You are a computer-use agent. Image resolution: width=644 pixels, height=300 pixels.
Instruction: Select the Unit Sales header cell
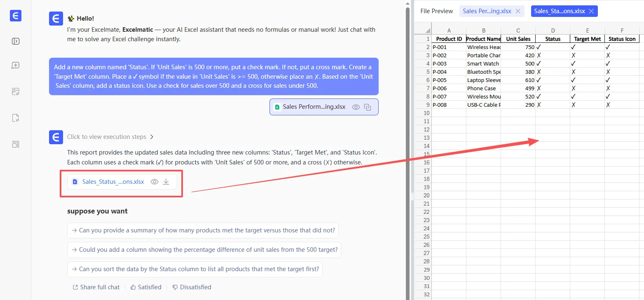pyautogui.click(x=518, y=39)
